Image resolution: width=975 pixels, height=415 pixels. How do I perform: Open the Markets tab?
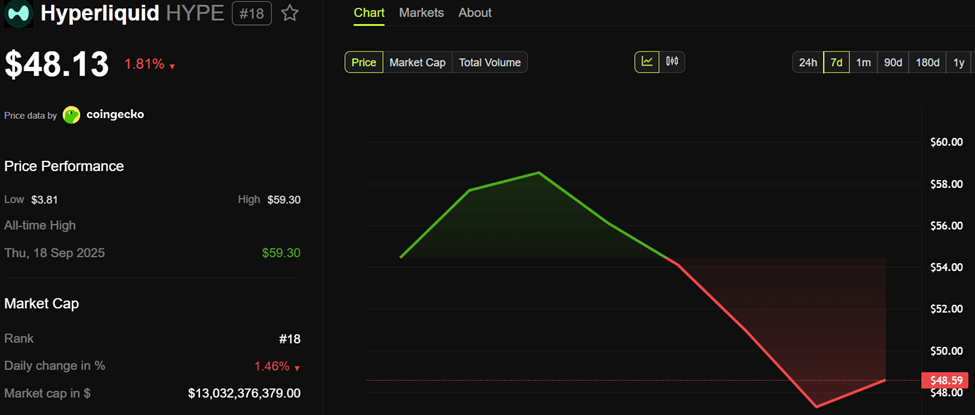pos(422,13)
